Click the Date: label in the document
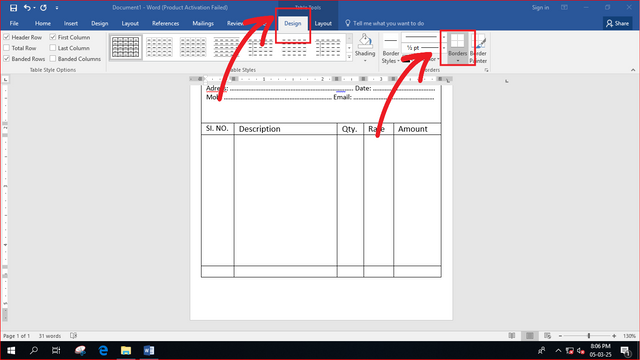This screenshot has height=360, width=640. point(363,88)
